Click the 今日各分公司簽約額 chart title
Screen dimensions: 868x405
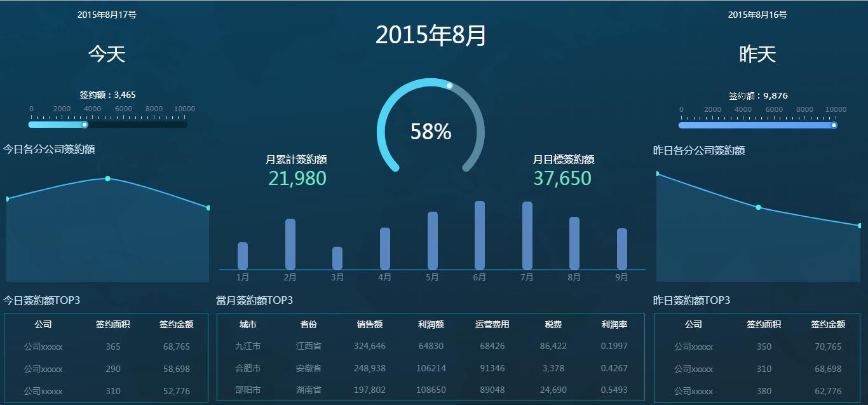click(49, 149)
